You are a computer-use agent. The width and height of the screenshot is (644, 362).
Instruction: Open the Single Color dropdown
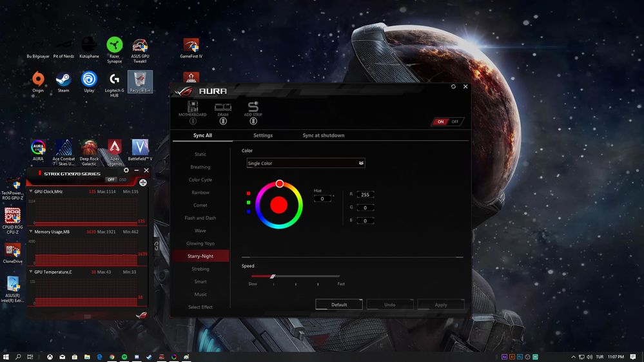coord(306,164)
